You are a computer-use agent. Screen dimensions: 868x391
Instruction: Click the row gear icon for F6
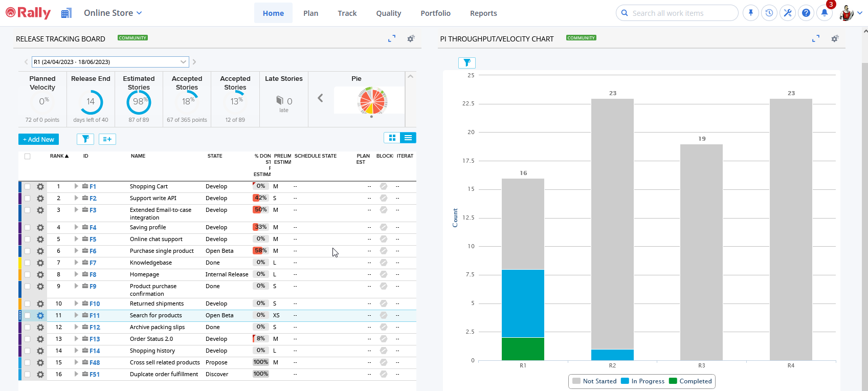click(40, 251)
